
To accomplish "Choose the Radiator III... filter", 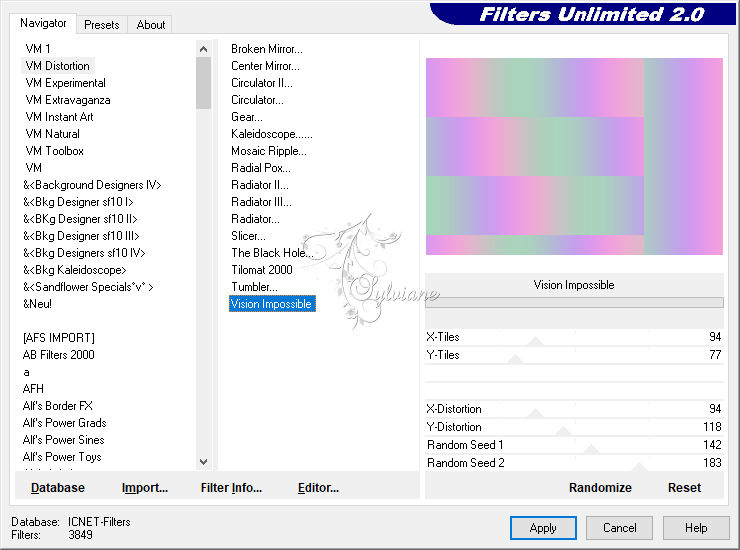I will (261, 202).
